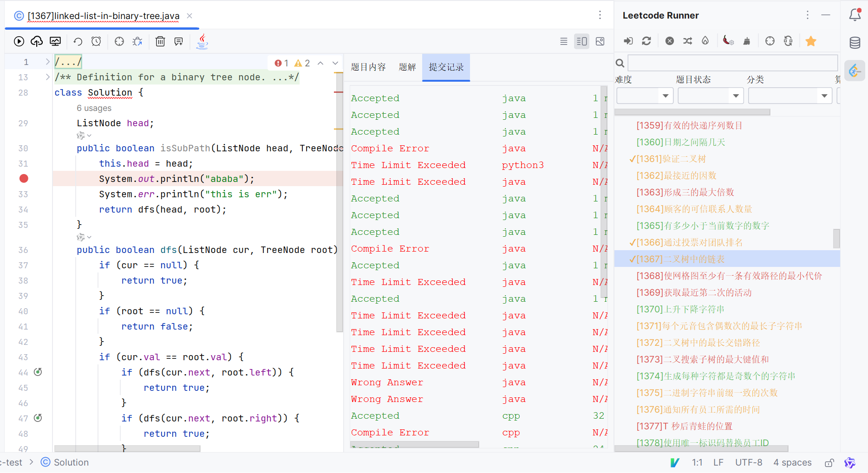Click the broom clear cache icon
This screenshot has width=868, height=473.
[747, 41]
